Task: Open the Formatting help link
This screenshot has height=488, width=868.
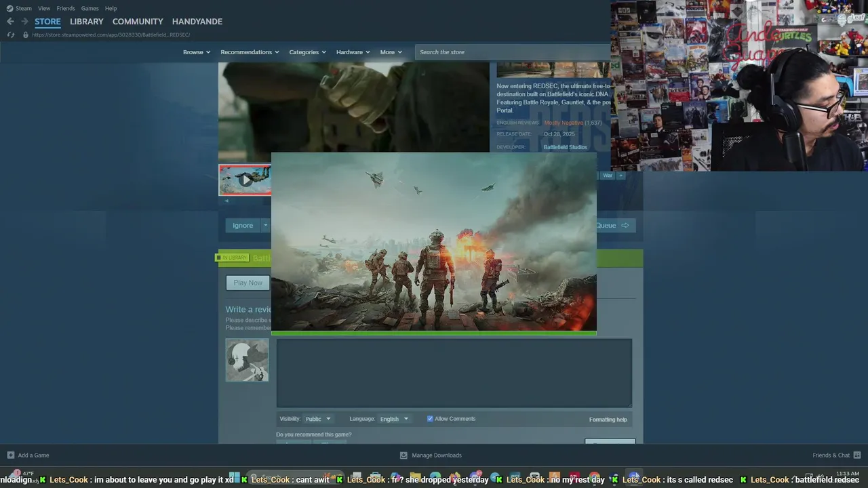Action: 608,420
